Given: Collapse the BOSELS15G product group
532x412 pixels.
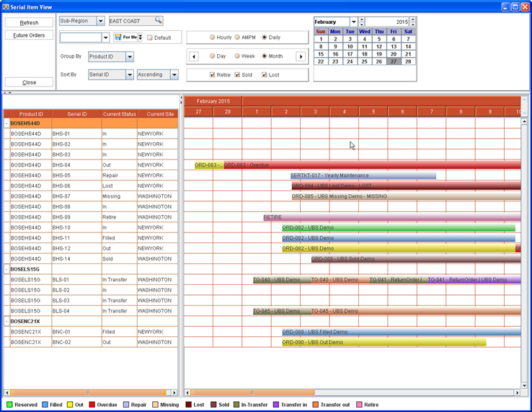Looking at the screenshot, I should point(6,269).
